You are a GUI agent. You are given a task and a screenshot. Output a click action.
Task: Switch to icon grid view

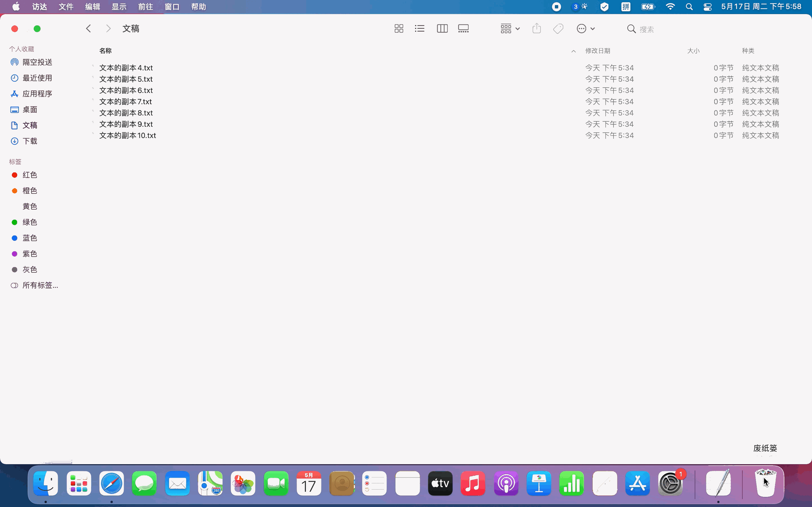coord(399,28)
